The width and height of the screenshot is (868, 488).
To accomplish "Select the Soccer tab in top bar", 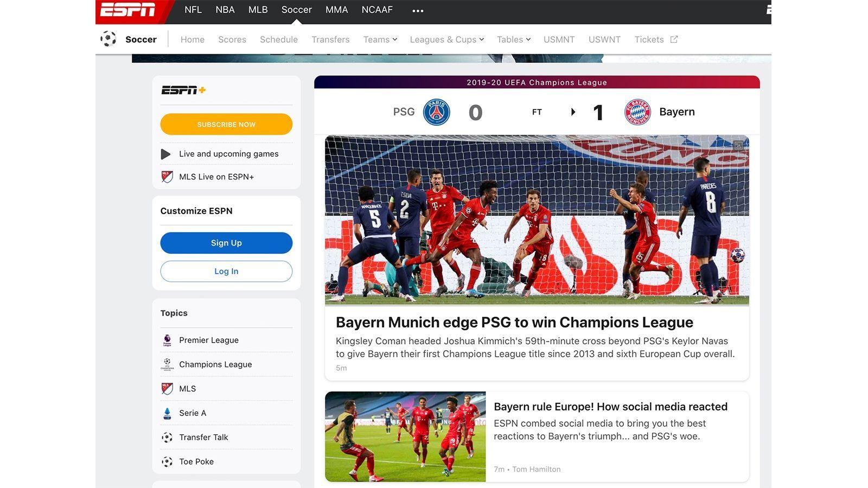I will pos(297,10).
